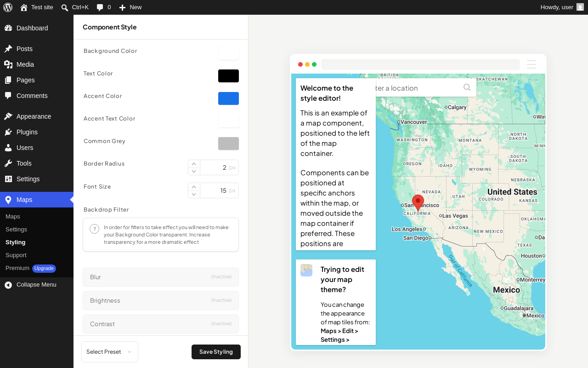The height and width of the screenshot is (368, 588).
Task: Click the Dashboard menu label
Action: [32, 28]
